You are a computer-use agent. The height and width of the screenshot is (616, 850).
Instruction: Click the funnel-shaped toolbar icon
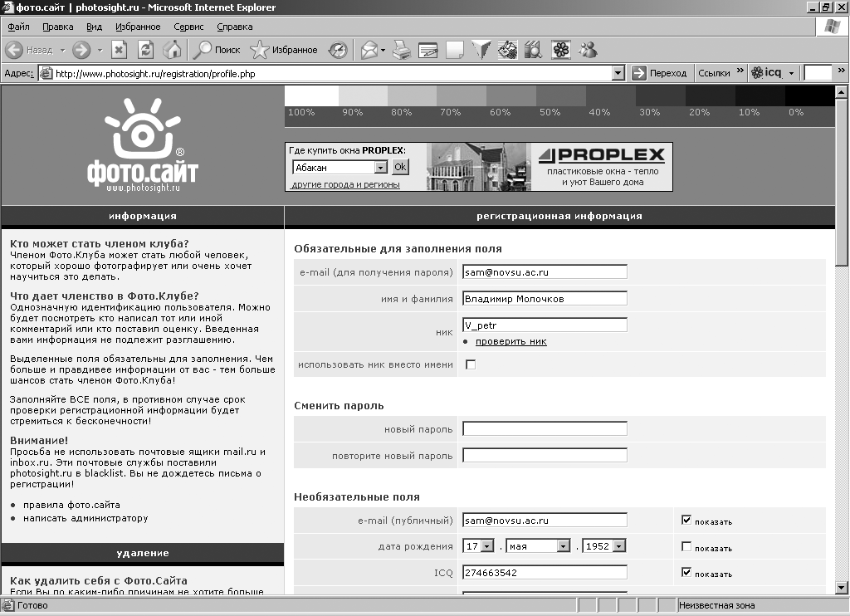(481, 51)
